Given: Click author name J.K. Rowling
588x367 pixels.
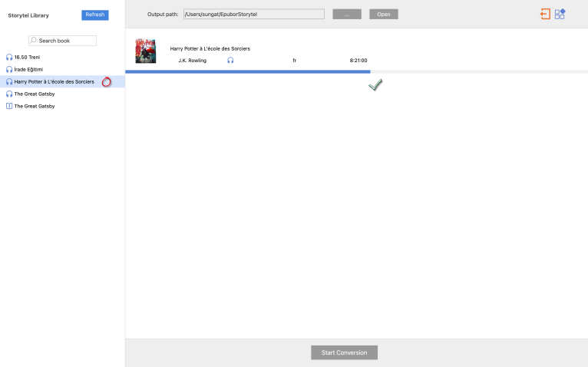Looking at the screenshot, I should click(x=193, y=61).
